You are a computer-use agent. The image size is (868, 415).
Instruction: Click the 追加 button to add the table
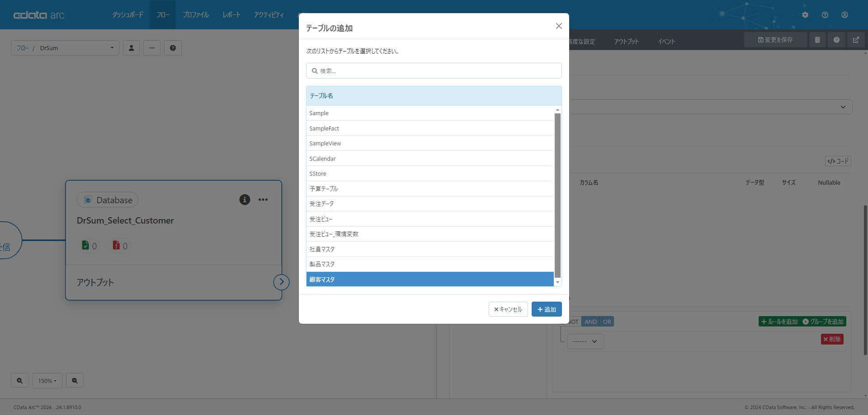547,309
